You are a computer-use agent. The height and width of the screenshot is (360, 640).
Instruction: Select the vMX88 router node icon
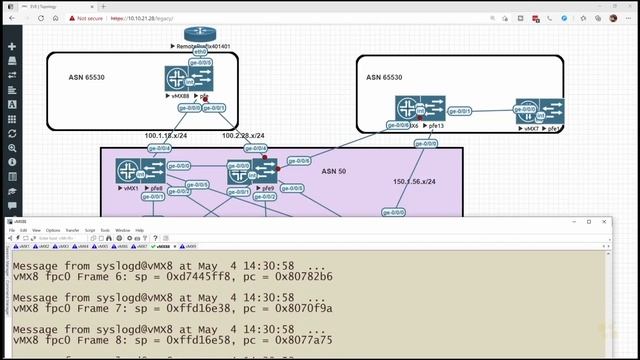pyautogui.click(x=177, y=78)
